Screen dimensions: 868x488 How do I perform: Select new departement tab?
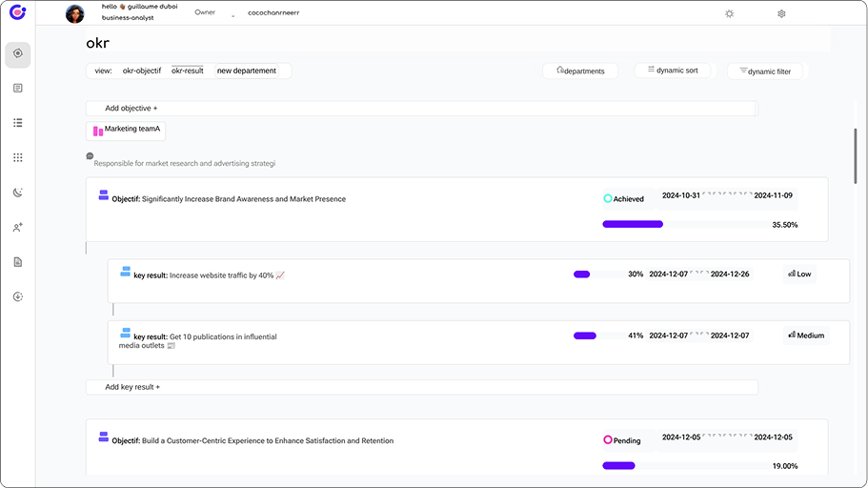coord(247,71)
